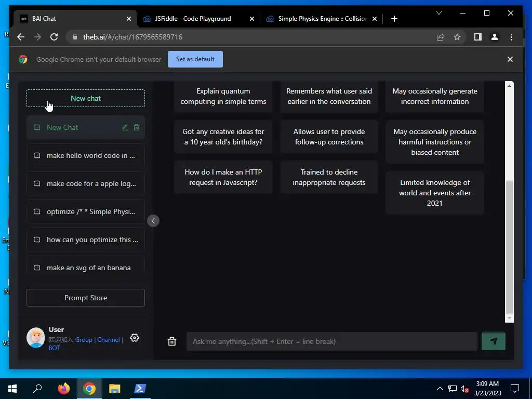Image resolution: width=532 pixels, height=399 pixels.
Task: Click the Ask me anything input field
Action: click(x=332, y=341)
